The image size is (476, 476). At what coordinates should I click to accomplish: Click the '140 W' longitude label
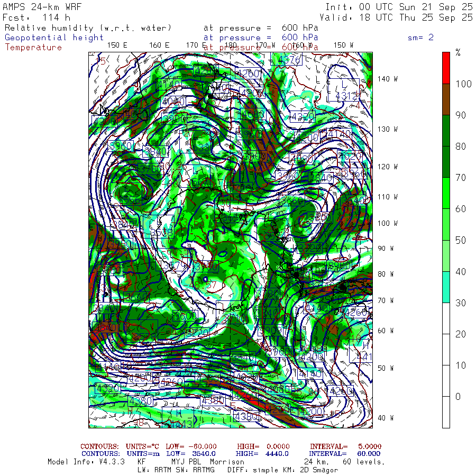388,79
